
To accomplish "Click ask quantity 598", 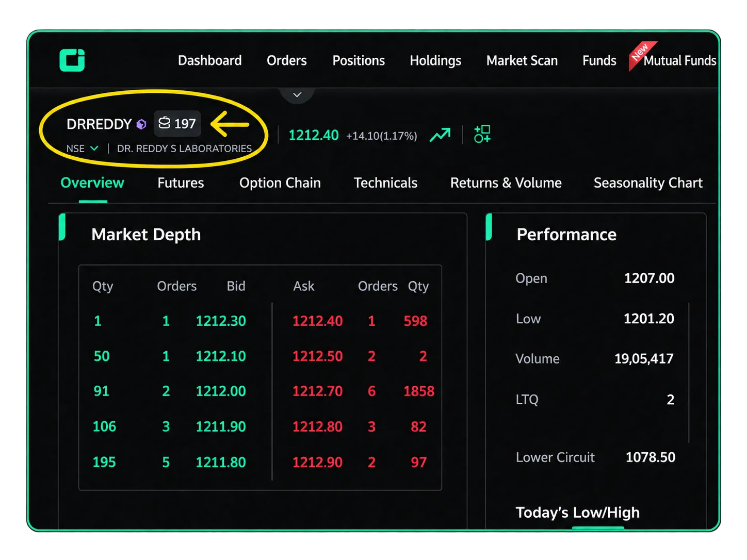I will (x=415, y=321).
